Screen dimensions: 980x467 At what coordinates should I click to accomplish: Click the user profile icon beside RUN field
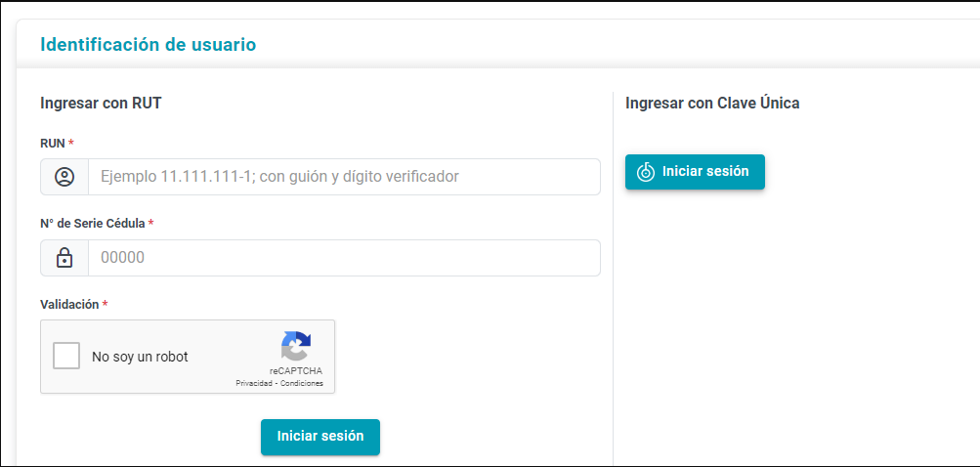pos(64,177)
